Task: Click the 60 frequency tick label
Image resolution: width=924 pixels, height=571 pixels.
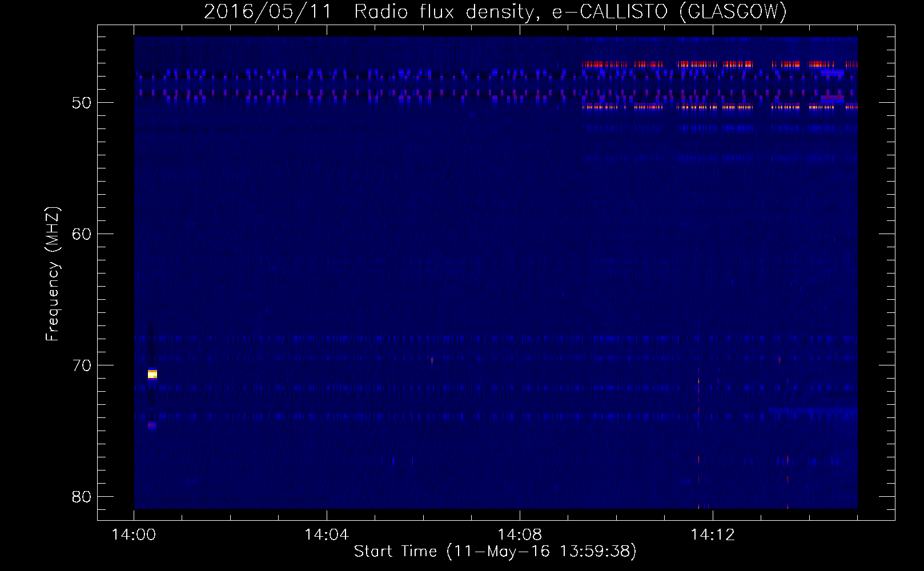Action: 82,234
